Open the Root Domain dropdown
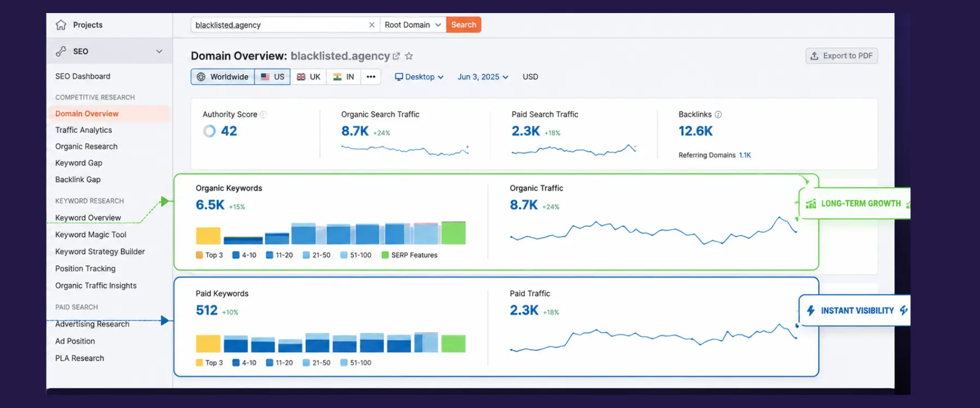Viewport: 980px width, 408px height. pyautogui.click(x=413, y=25)
